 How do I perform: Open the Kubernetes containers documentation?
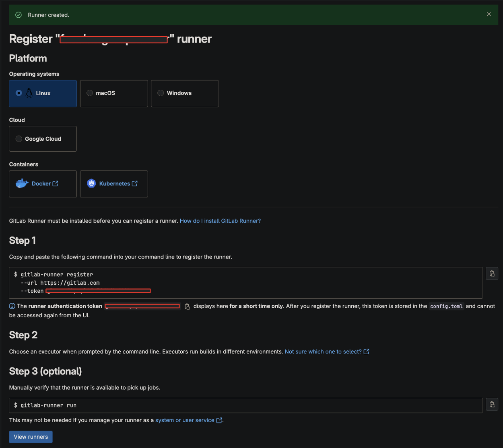[x=115, y=183]
